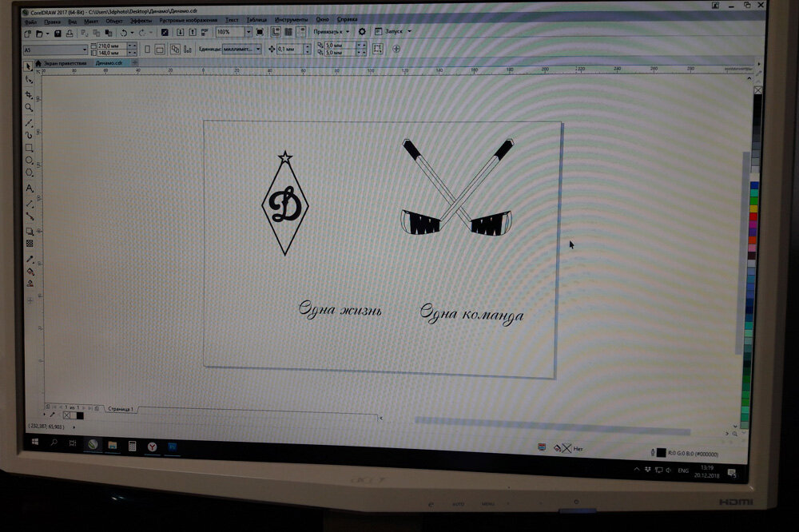
Task: Toggle show rulers button
Action: coord(276,32)
